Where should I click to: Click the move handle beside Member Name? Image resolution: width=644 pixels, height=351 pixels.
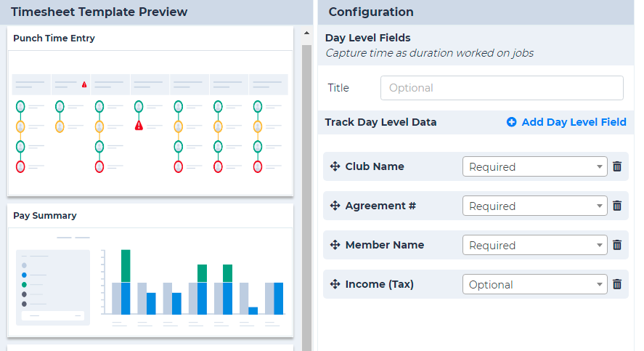335,245
